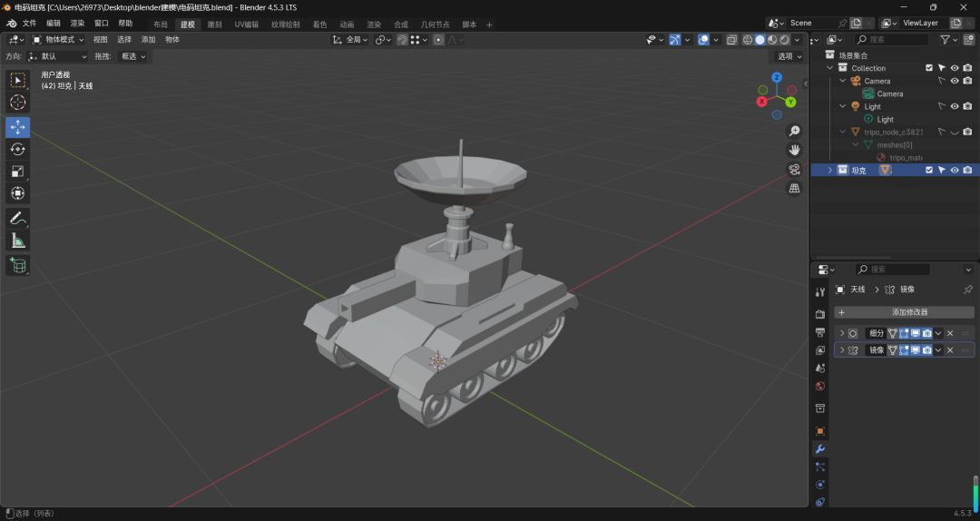This screenshot has width=980, height=521.
Task: Remove the 细分 modifier with X
Action: coord(950,333)
